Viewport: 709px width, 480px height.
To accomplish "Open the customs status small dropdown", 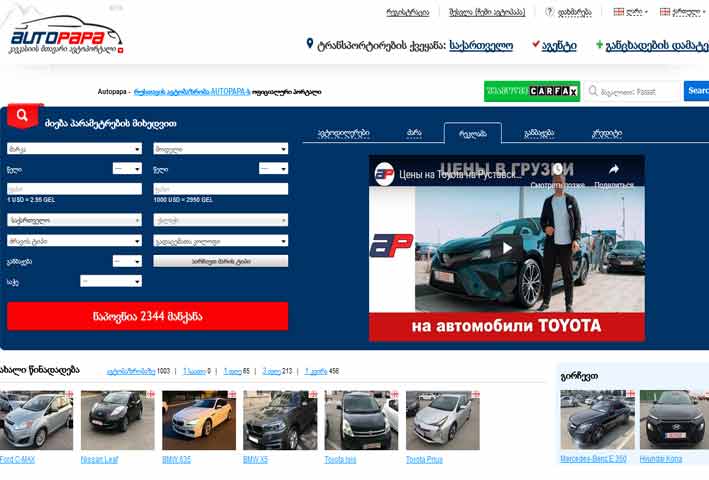I will click(x=127, y=261).
